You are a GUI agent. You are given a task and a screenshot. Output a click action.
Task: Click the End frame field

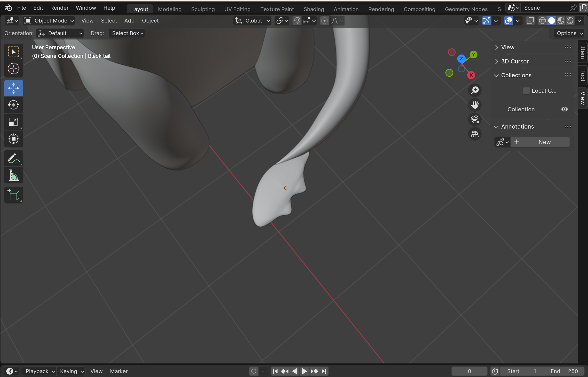coord(564,371)
